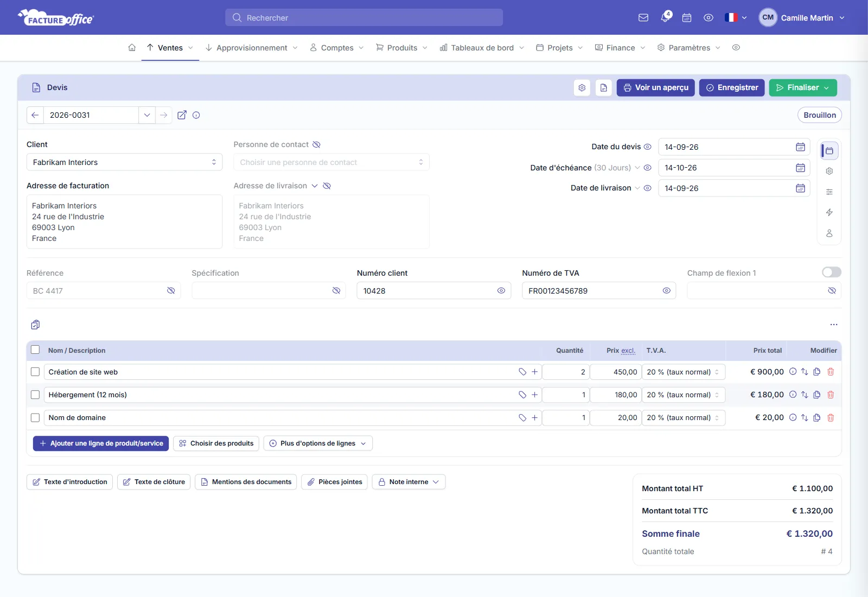Click Voir un aperçu button
Viewport: 868px width, 597px height.
pos(655,87)
